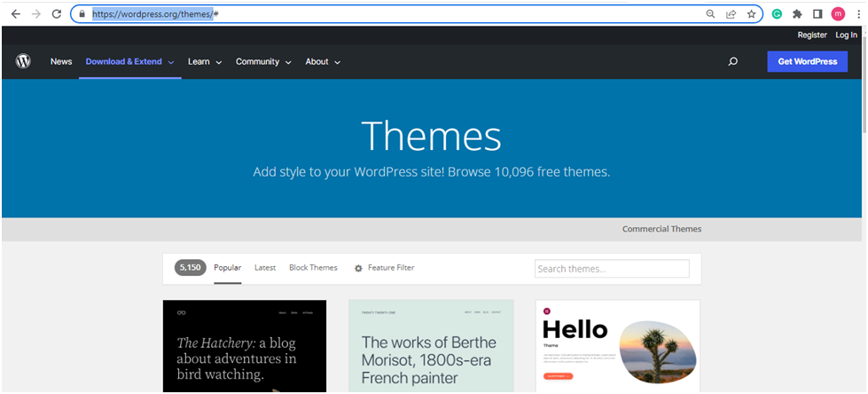Click the WordPress logo icon
The width and height of the screenshot is (868, 394).
(23, 61)
